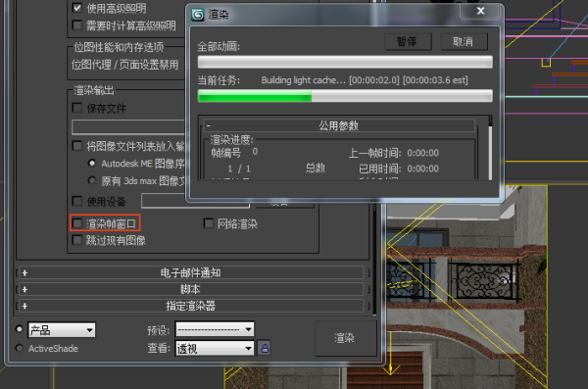Click the 使用设备 device name field

(x=195, y=201)
